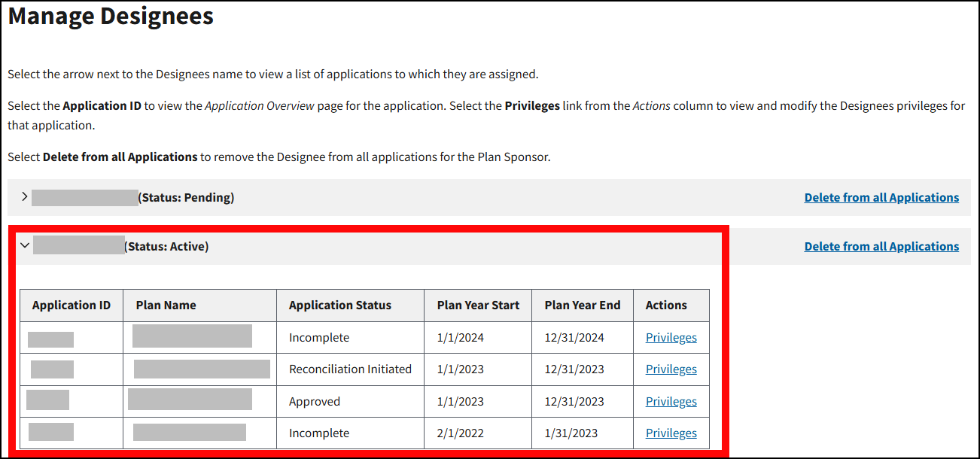Viewport: 980px width, 459px height.
Task: Select the Actions column header
Action: click(666, 305)
